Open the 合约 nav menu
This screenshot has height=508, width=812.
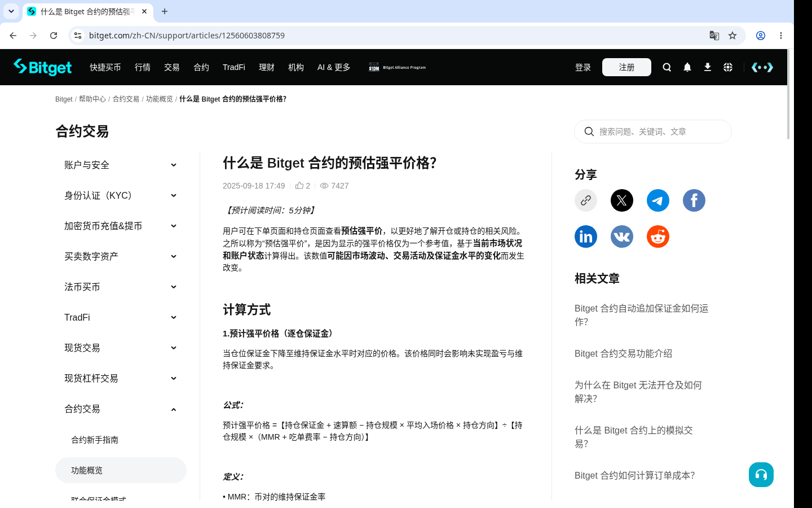click(x=201, y=67)
